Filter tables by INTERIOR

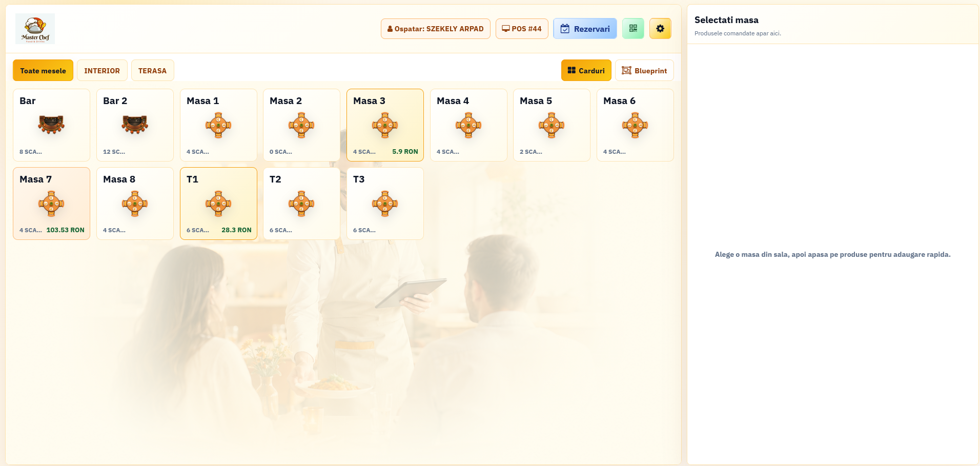tap(102, 71)
